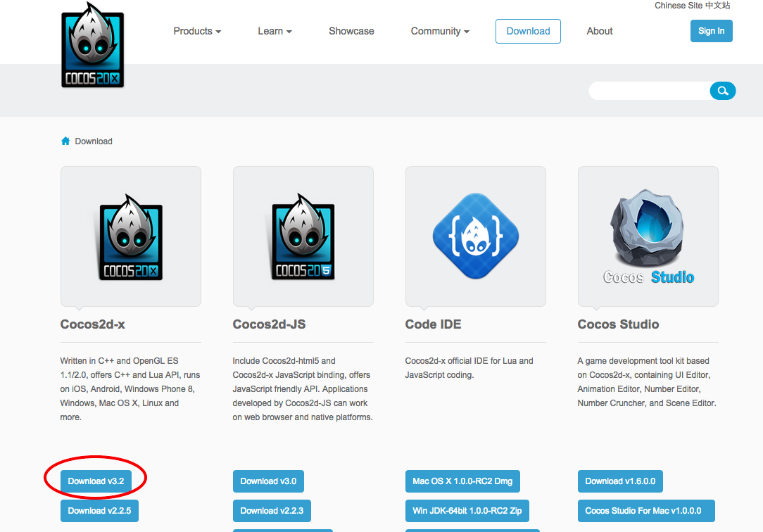Click the Cocos2d-x logo in the header

92,45
